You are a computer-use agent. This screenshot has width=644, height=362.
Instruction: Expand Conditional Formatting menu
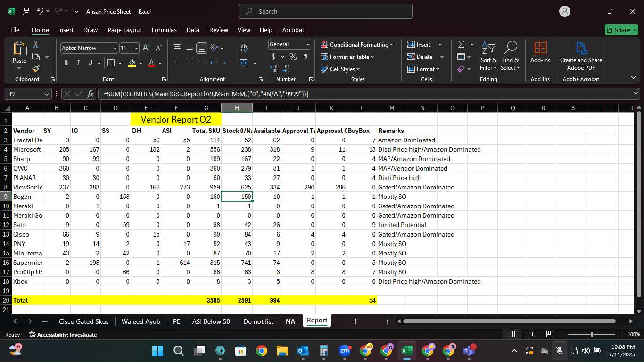click(357, 44)
